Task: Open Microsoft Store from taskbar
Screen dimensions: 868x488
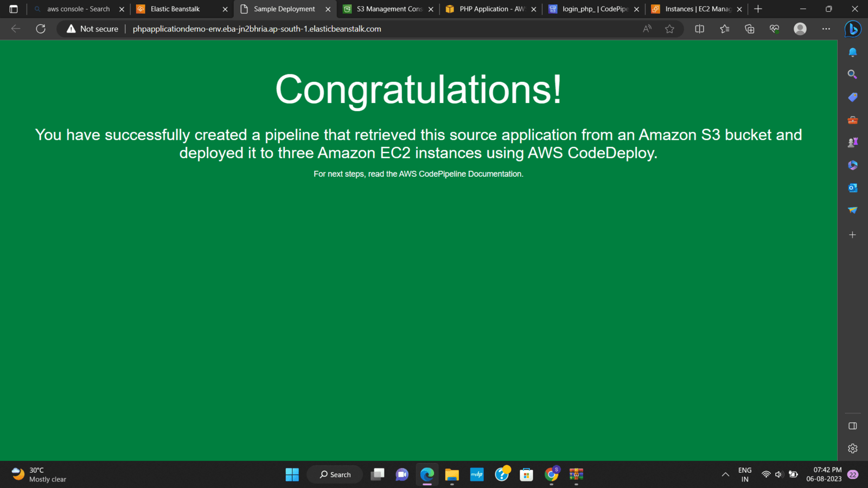Action: click(x=526, y=474)
